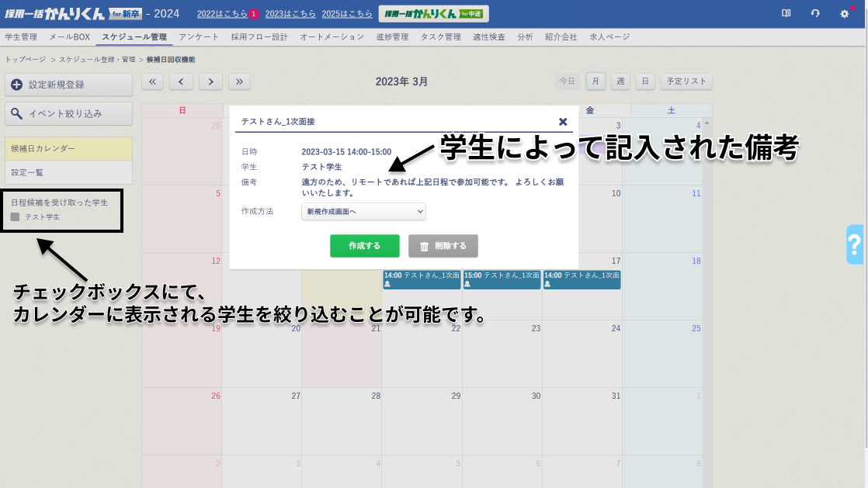Open the 作成方法 dropdown showing 新規作成画面へ
This screenshot has width=868, height=488.
[363, 212]
